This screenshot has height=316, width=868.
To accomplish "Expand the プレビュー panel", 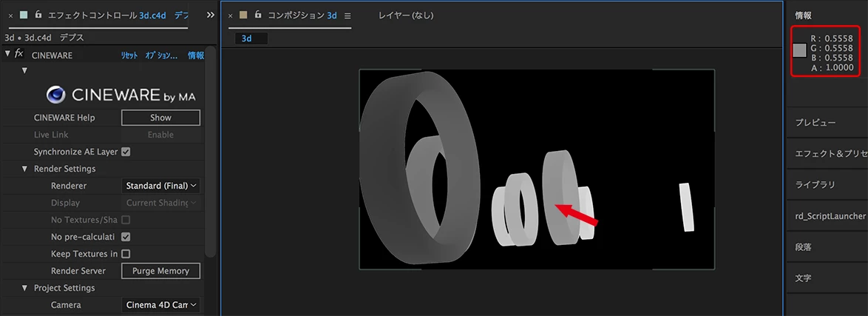I will [816, 123].
